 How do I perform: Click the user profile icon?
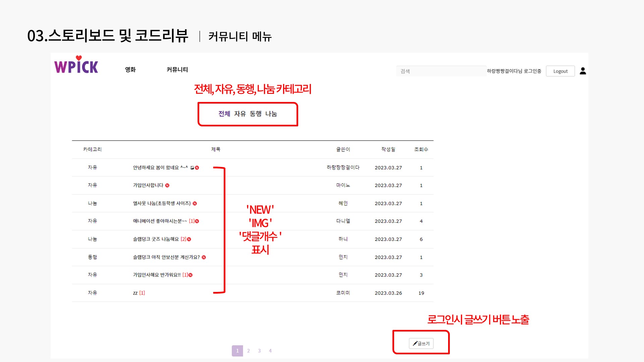[583, 71]
